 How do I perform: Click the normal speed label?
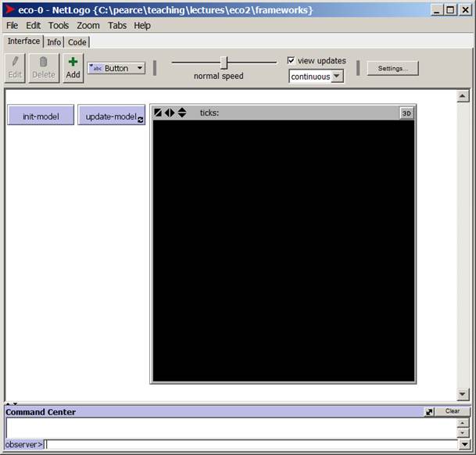click(x=219, y=76)
